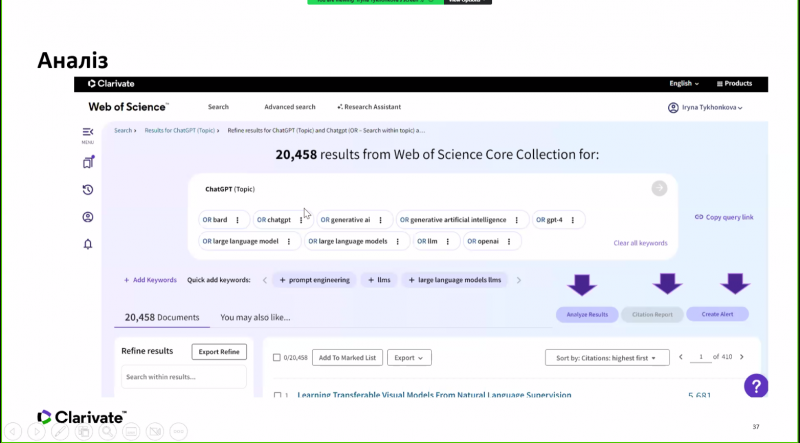Open options for the 'OR llm' keyword
800x443 pixels.
[447, 241]
